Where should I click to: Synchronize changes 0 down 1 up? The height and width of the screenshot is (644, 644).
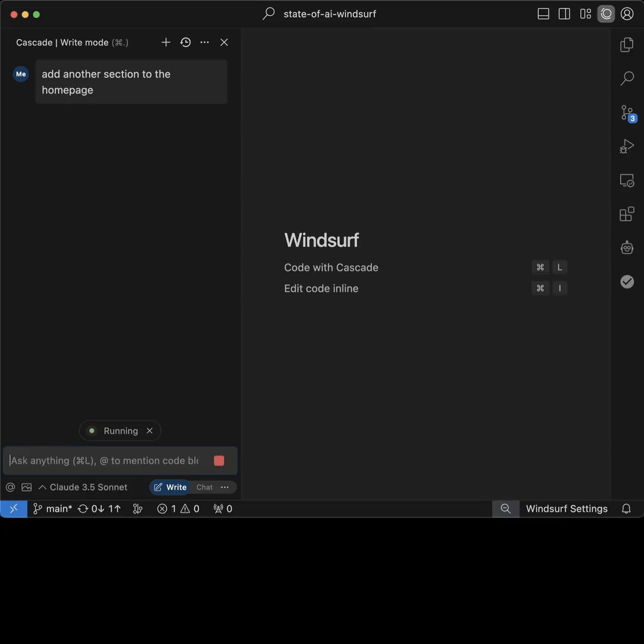pos(100,509)
